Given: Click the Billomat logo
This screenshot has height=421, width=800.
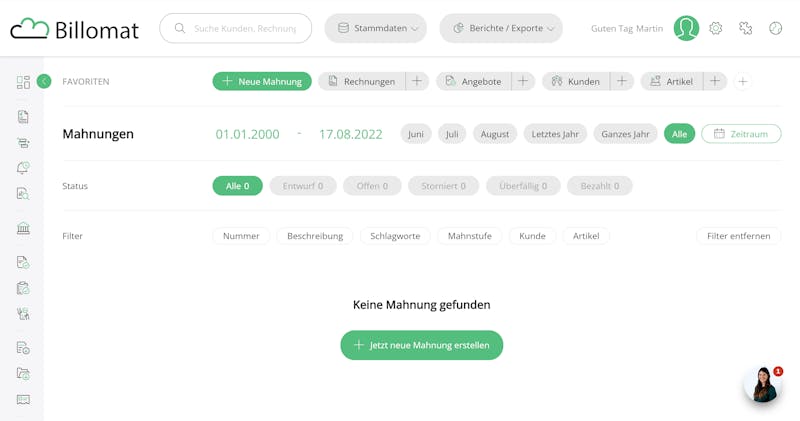Looking at the screenshot, I should point(74,29).
